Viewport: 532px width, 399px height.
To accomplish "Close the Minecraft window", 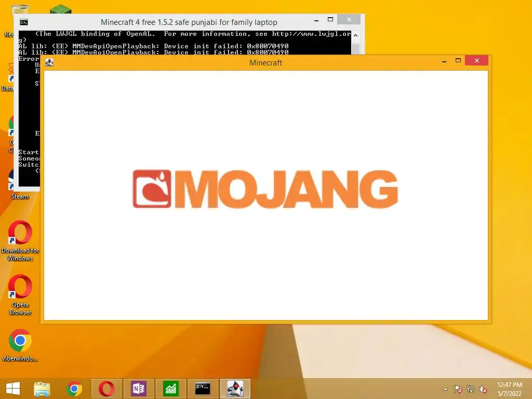I will 477,60.
